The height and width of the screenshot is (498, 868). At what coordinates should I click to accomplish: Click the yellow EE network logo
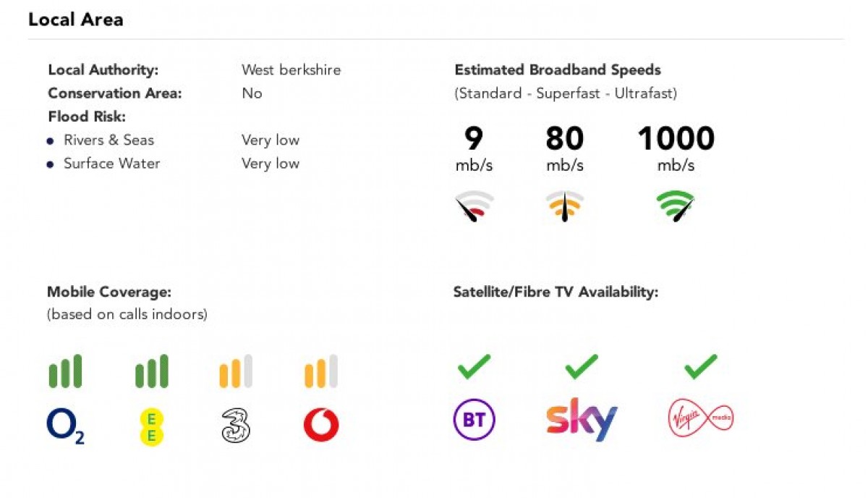pos(152,426)
